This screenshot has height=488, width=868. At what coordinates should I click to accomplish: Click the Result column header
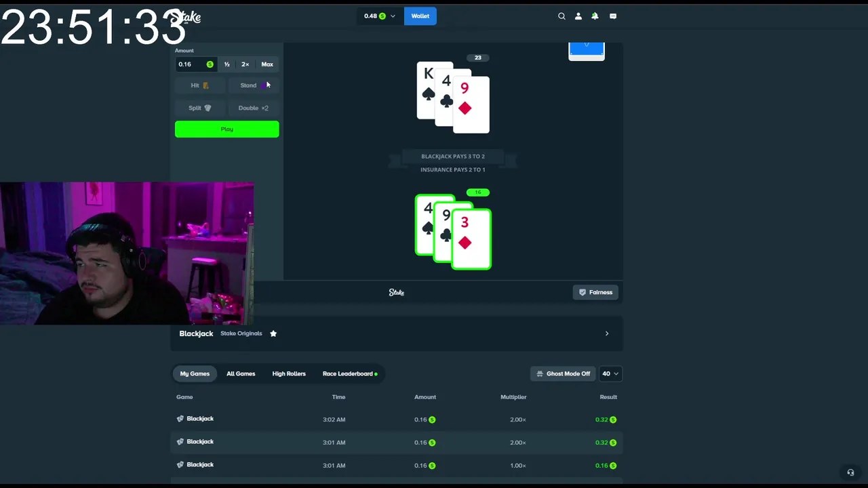coord(608,397)
